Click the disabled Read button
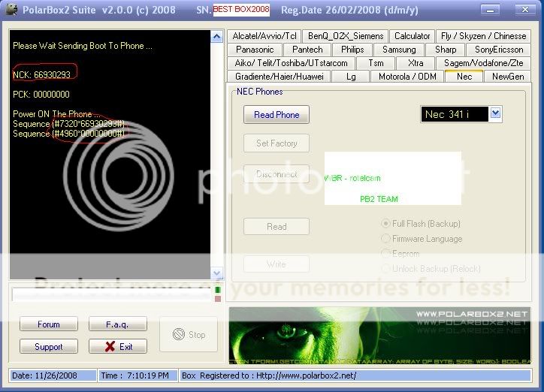Image resolution: width=544 pixels, height=392 pixels. [x=277, y=227]
